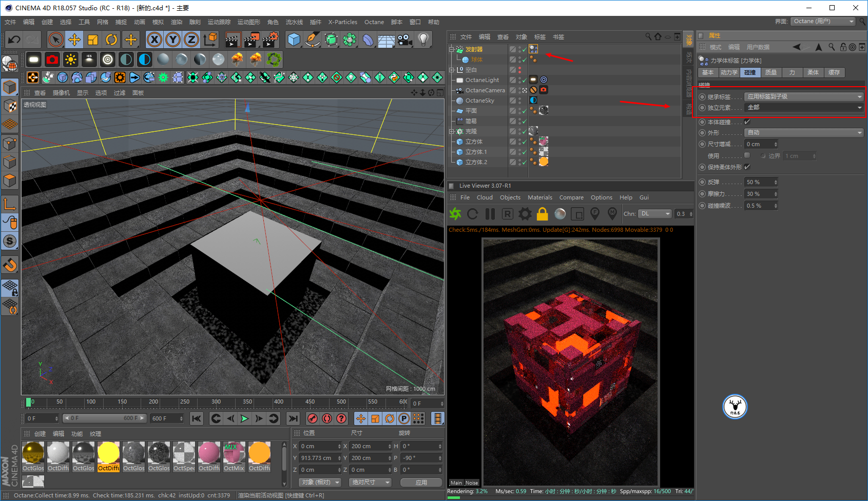868x501 pixels.
Task: Click record active objects keyframe button
Action: click(x=313, y=418)
